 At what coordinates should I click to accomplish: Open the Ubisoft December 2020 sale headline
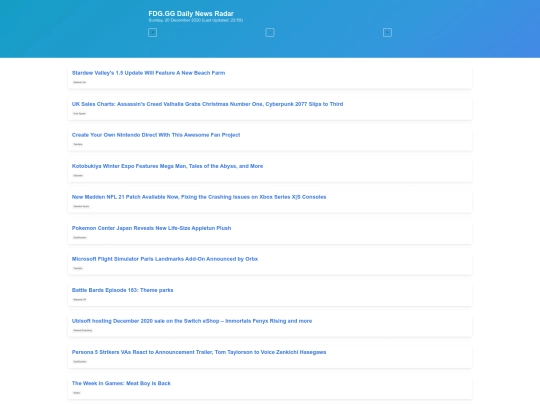click(192, 321)
